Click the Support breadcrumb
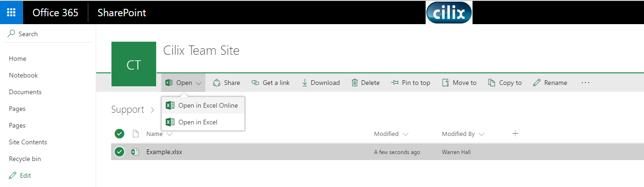This screenshot has width=644, height=187. tap(128, 110)
